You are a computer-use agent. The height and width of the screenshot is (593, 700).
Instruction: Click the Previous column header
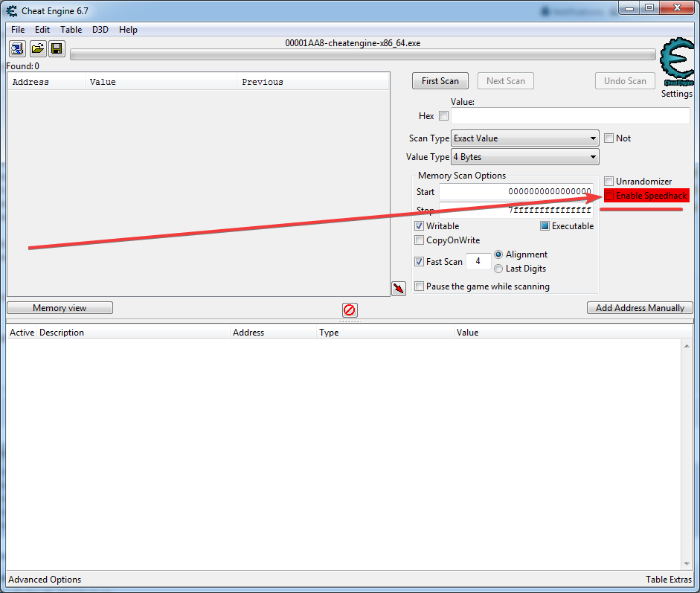click(x=313, y=82)
